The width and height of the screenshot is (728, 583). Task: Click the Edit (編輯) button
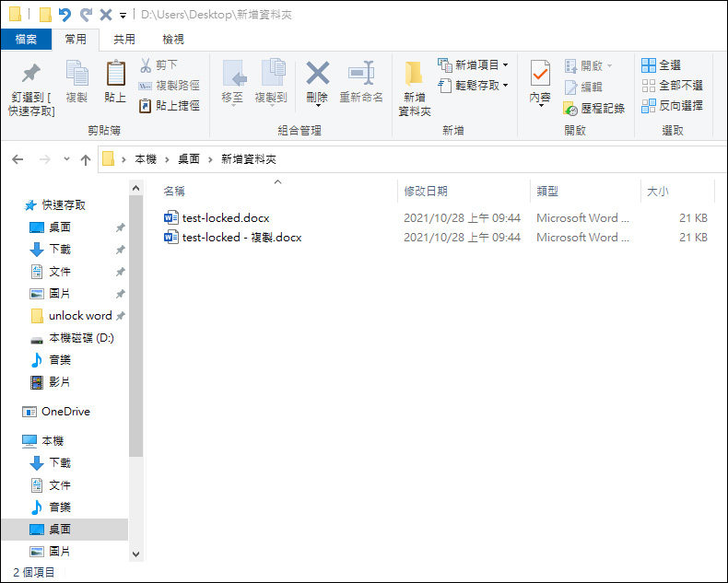coord(583,87)
